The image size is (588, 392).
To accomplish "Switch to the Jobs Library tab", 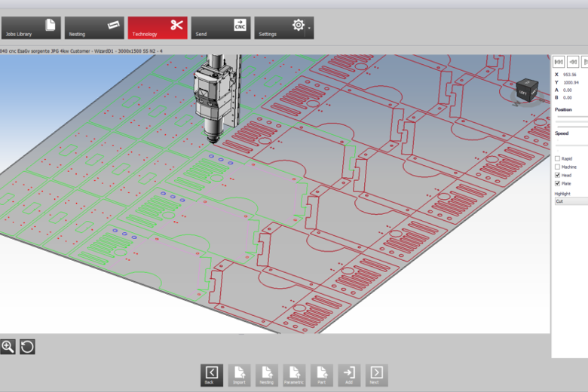I will pos(30,28).
